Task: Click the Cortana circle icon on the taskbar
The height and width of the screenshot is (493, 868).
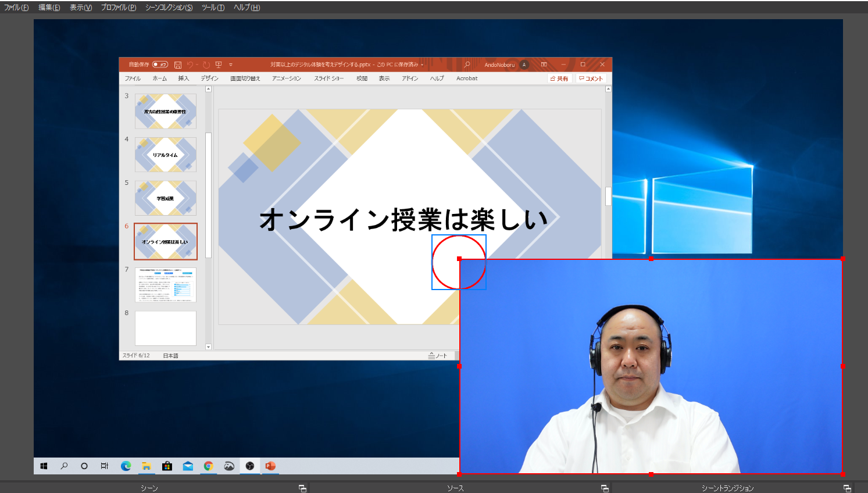Action: pos(84,466)
